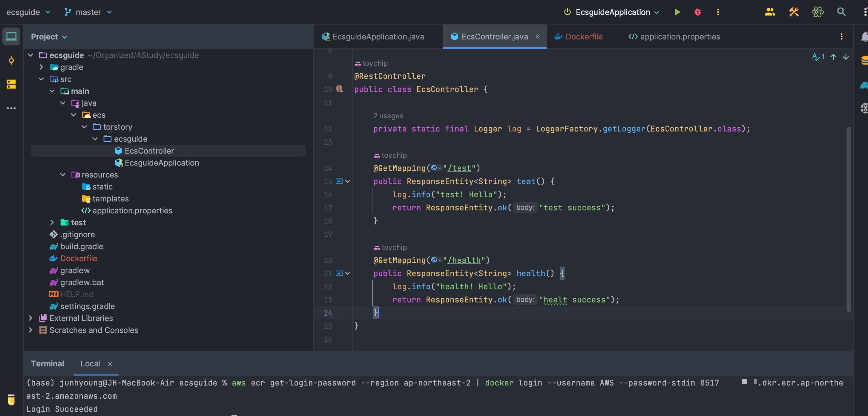Open the AI assistant atom icon
This screenshot has height=416, width=868.
(817, 12)
